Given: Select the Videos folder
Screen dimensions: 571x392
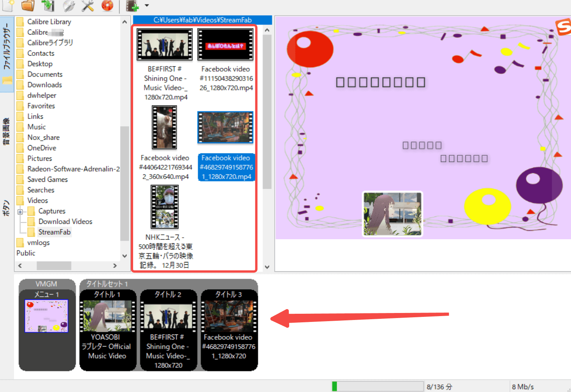Looking at the screenshot, I should coord(37,200).
